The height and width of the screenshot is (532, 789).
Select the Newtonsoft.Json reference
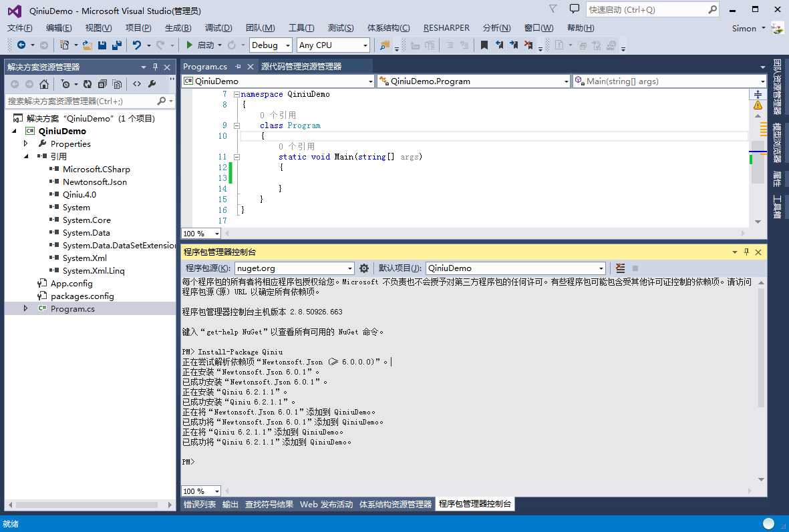coord(95,182)
